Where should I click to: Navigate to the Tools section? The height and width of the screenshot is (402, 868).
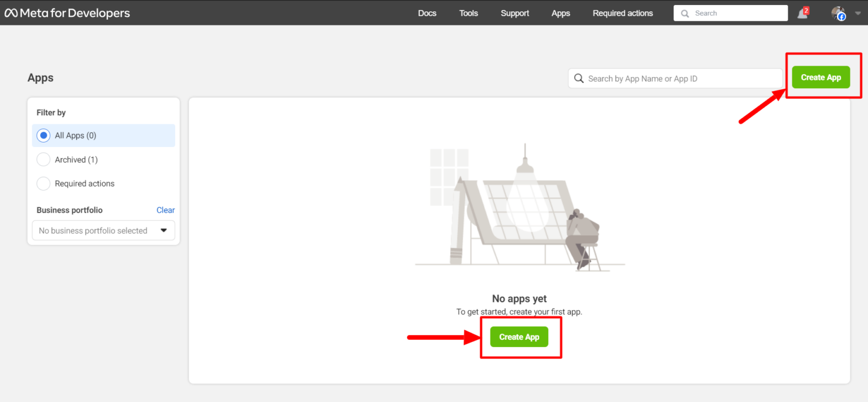click(x=468, y=13)
